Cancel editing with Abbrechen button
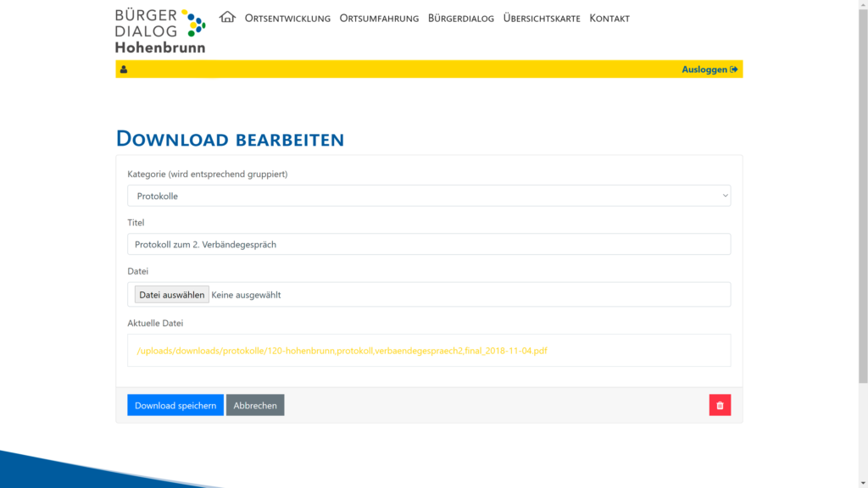 click(255, 405)
